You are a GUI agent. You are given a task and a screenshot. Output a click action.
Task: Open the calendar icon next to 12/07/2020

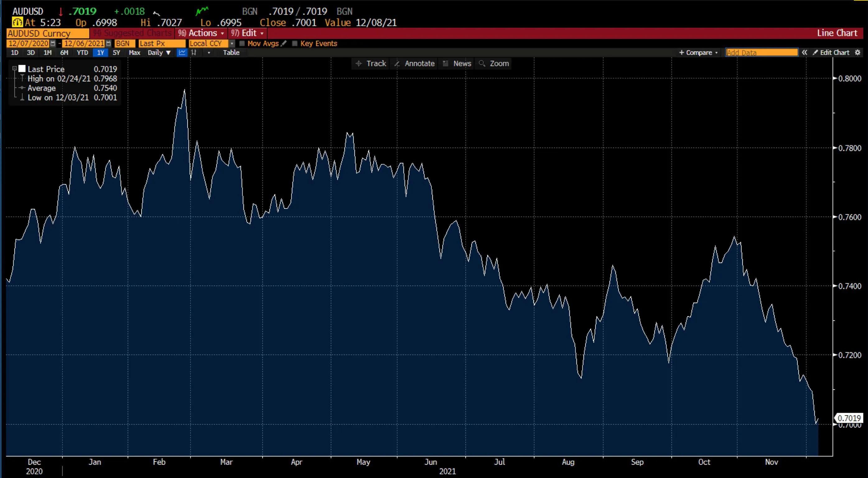tap(53, 44)
